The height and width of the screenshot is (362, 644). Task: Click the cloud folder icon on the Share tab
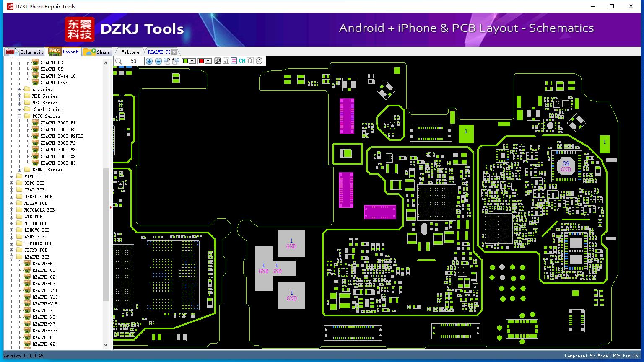89,52
